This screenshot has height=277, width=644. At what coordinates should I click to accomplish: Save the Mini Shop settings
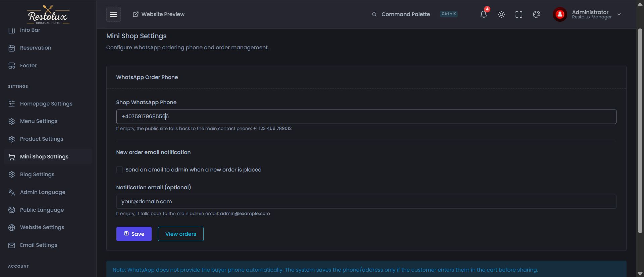[134, 234]
